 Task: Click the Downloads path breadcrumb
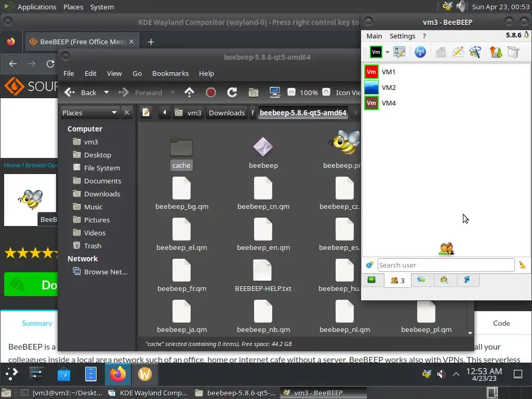tap(227, 113)
